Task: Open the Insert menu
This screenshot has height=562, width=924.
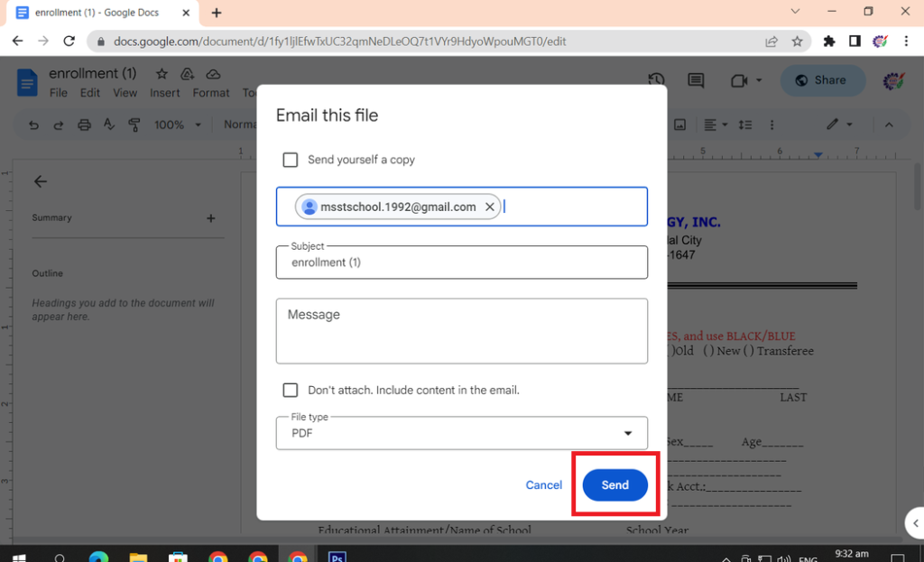Action: [165, 93]
